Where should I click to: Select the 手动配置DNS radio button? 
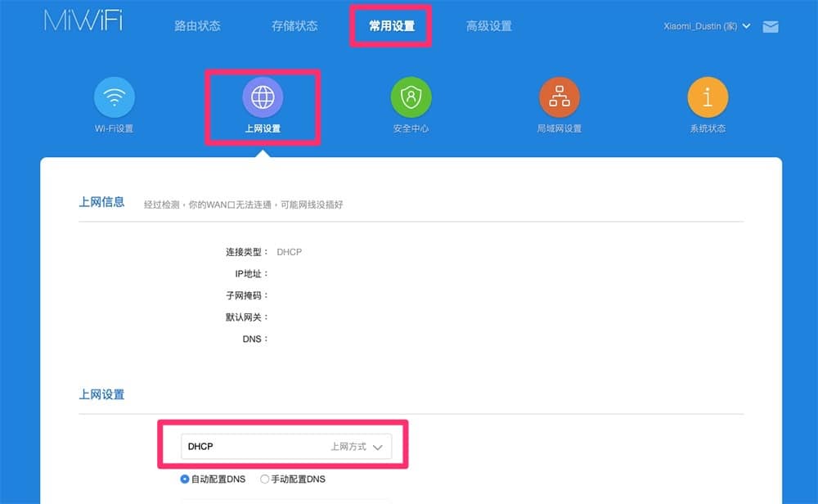pyautogui.click(x=264, y=479)
